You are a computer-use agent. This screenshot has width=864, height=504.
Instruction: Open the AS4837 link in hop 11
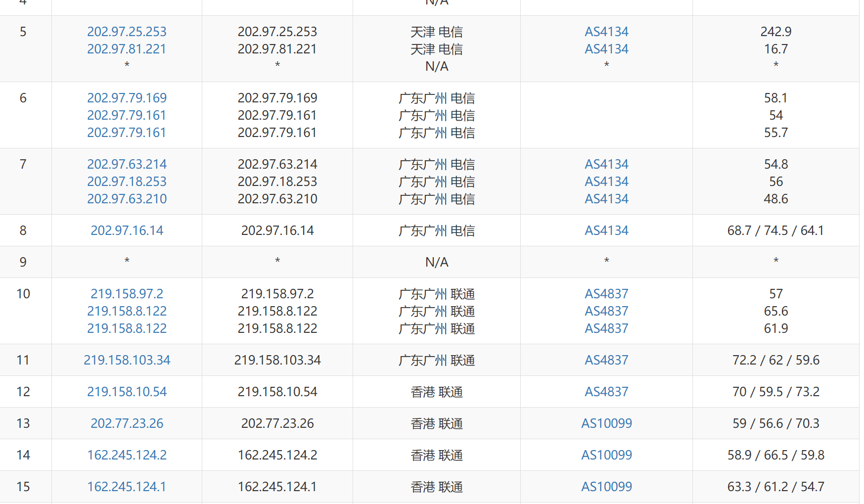coord(606,360)
